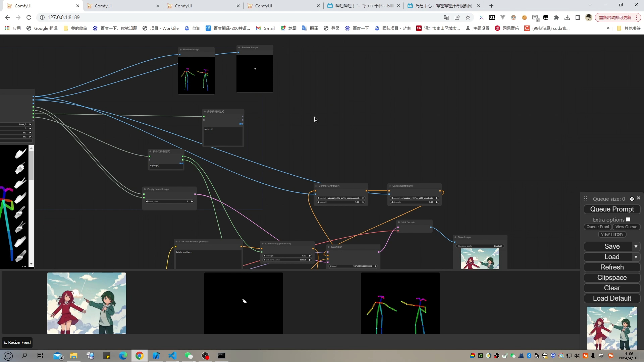Expand the Save dropdown arrow

[x=636, y=247]
